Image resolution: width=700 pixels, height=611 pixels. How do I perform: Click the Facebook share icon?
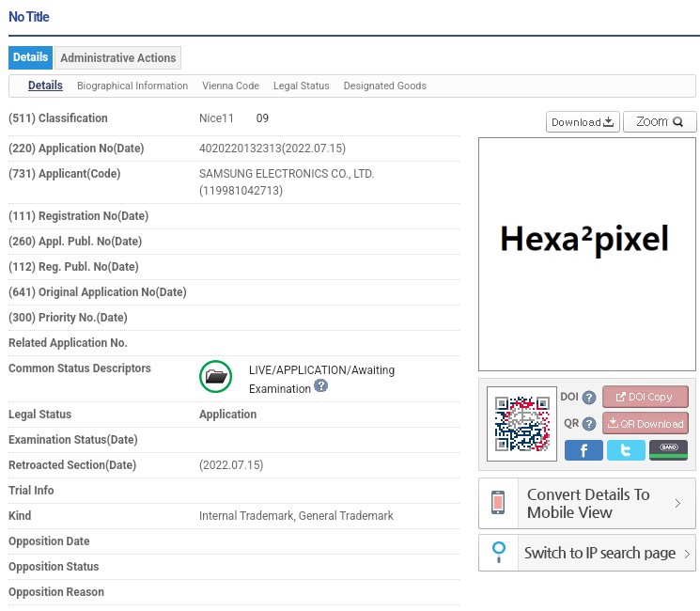tap(583, 450)
